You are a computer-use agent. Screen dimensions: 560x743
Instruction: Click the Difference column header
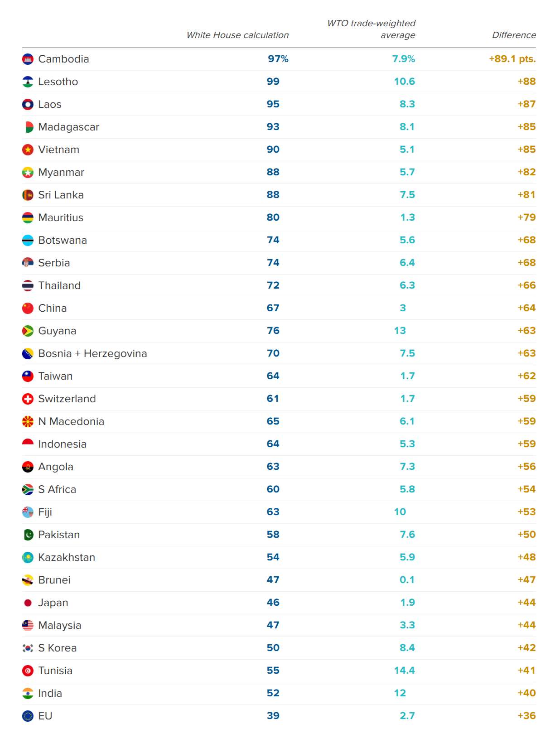coord(514,35)
